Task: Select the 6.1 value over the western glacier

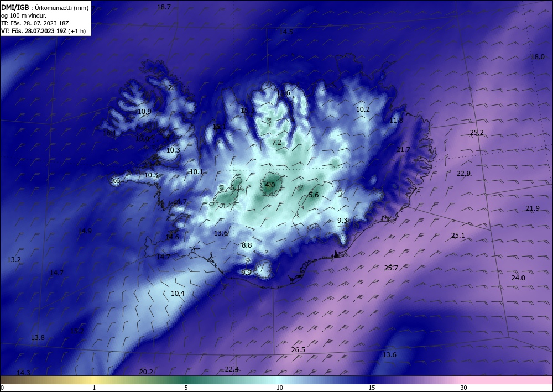Action: coord(235,188)
